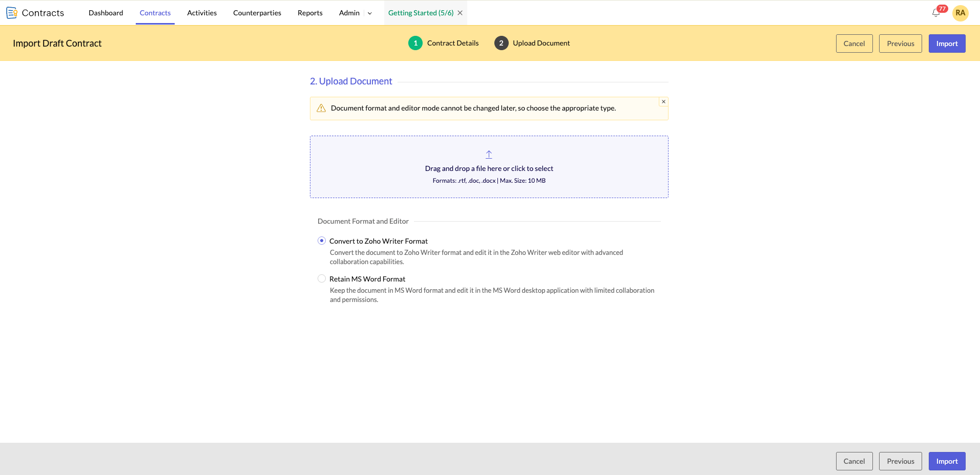Dismiss the document format warning banner
980x475 pixels.
[663, 102]
